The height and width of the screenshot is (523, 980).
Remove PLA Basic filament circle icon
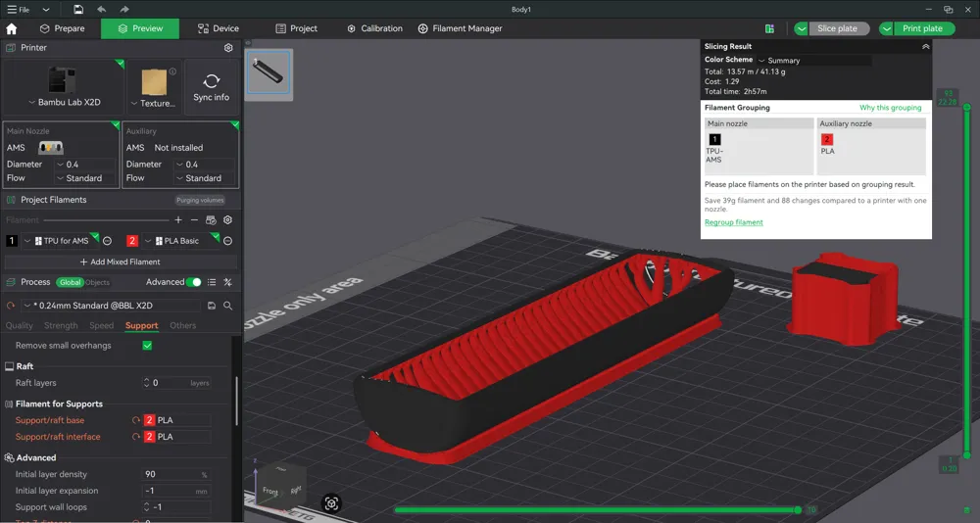227,241
